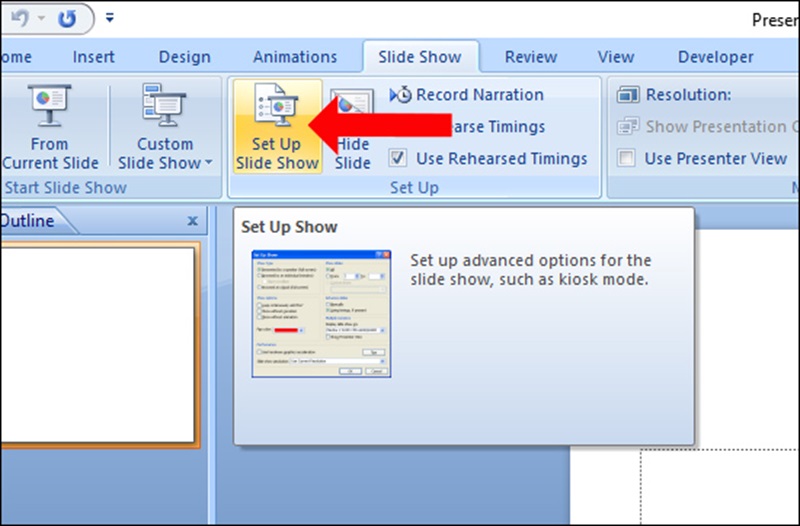
Task: Click Show Presentation On icon
Action: point(628,127)
